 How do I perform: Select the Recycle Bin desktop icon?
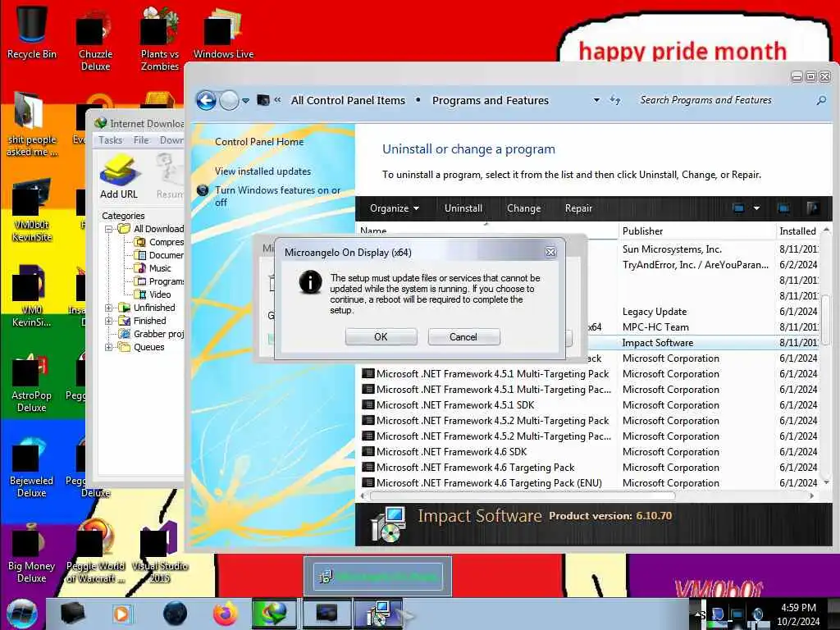click(32, 32)
